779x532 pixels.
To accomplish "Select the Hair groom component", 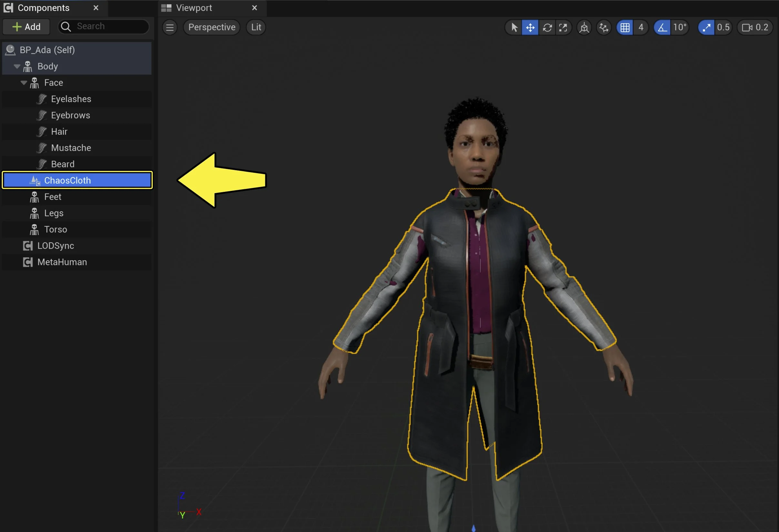I will point(77,132).
